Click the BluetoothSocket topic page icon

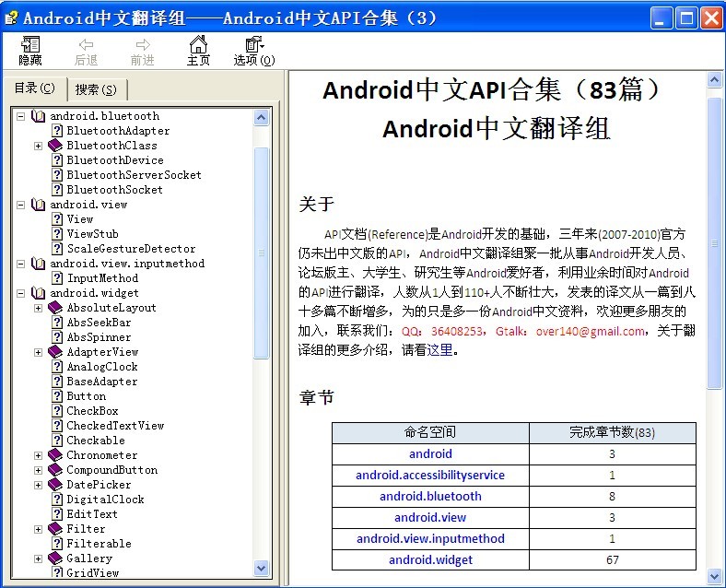[57, 189]
